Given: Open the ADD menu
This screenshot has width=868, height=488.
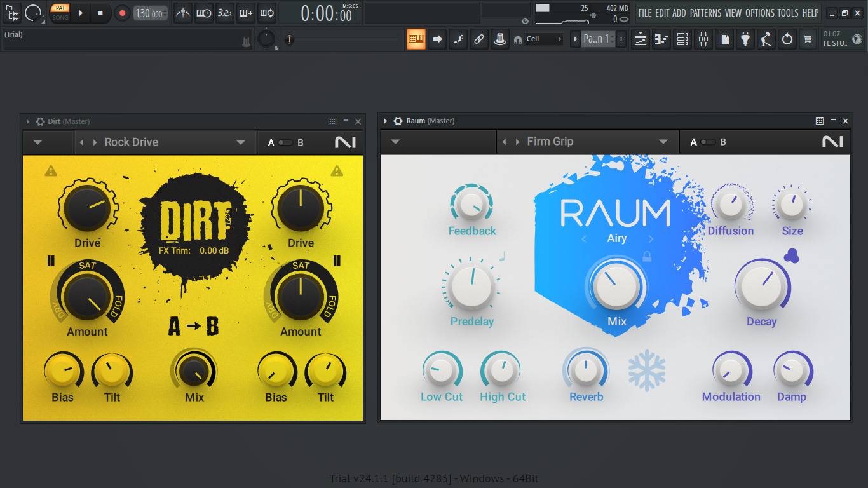Looking at the screenshot, I should 679,13.
